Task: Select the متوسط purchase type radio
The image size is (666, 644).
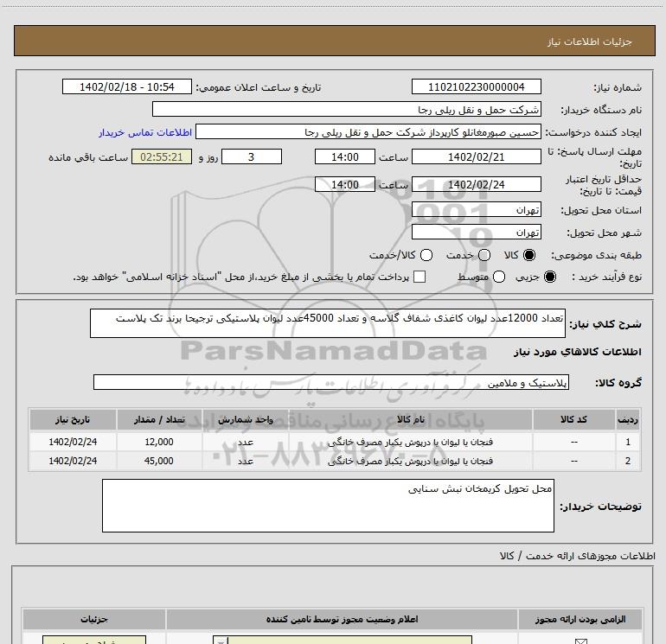Action: [x=499, y=277]
